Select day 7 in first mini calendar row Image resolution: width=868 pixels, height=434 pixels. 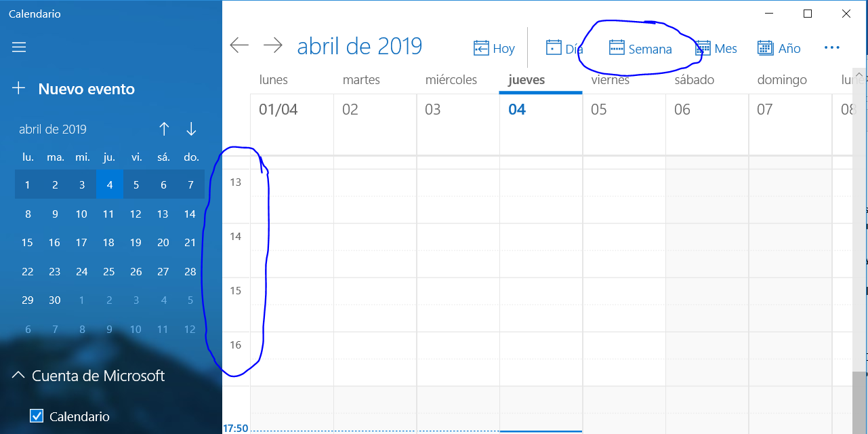[x=191, y=184]
